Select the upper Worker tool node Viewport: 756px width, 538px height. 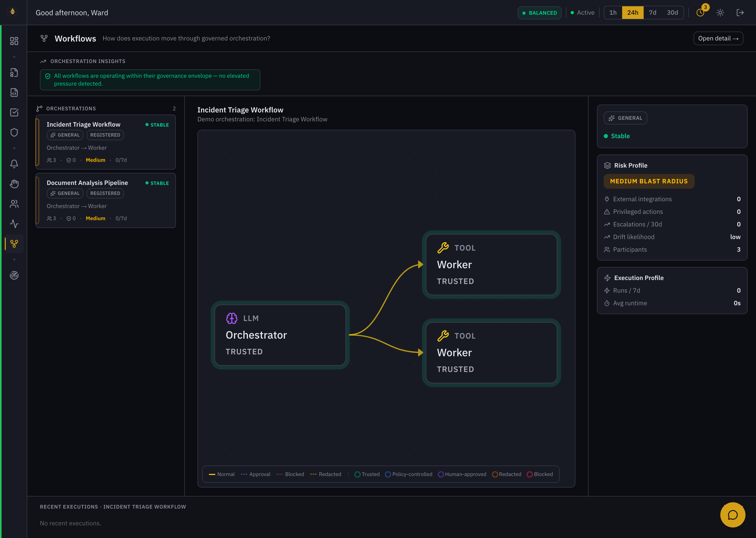tap(491, 264)
